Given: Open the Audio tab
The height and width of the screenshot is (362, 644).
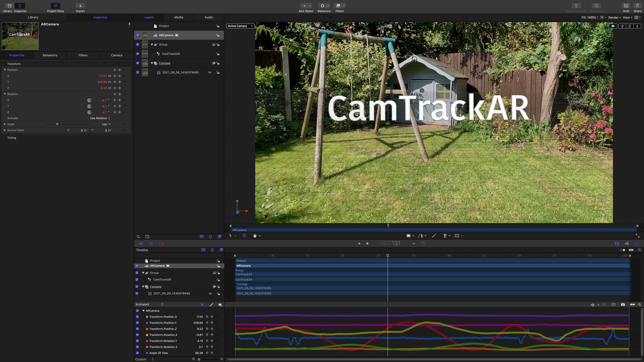Looking at the screenshot, I should [209, 17].
